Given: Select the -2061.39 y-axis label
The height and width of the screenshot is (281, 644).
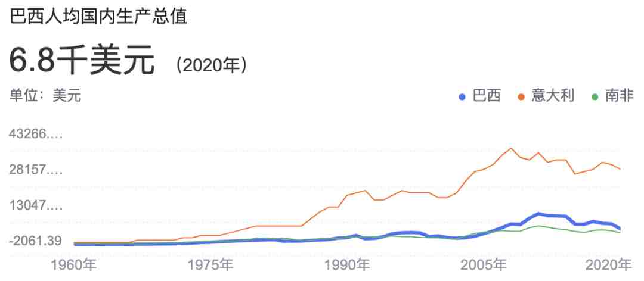Looking at the screenshot, I should (x=35, y=241).
